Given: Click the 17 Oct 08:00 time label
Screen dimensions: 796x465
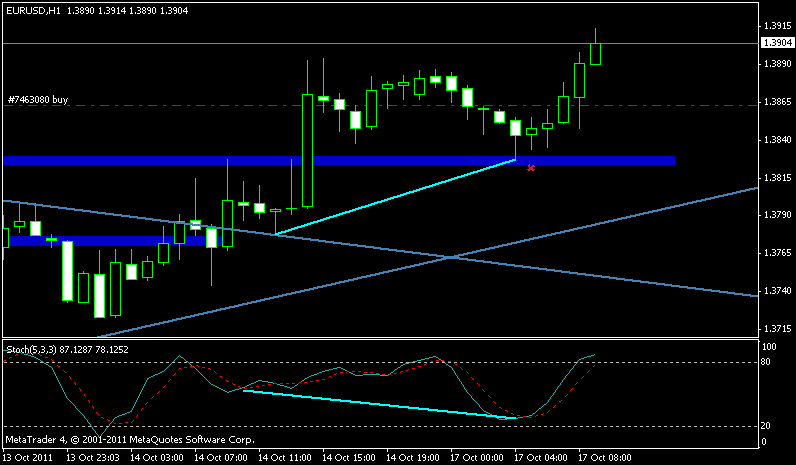Looking at the screenshot, I should (605, 457).
